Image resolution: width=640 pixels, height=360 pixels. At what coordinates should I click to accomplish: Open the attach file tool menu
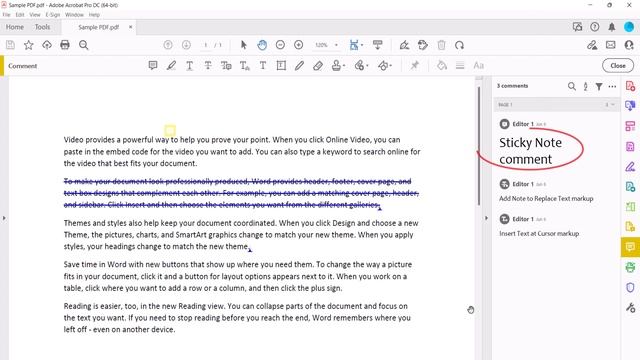[x=361, y=65]
